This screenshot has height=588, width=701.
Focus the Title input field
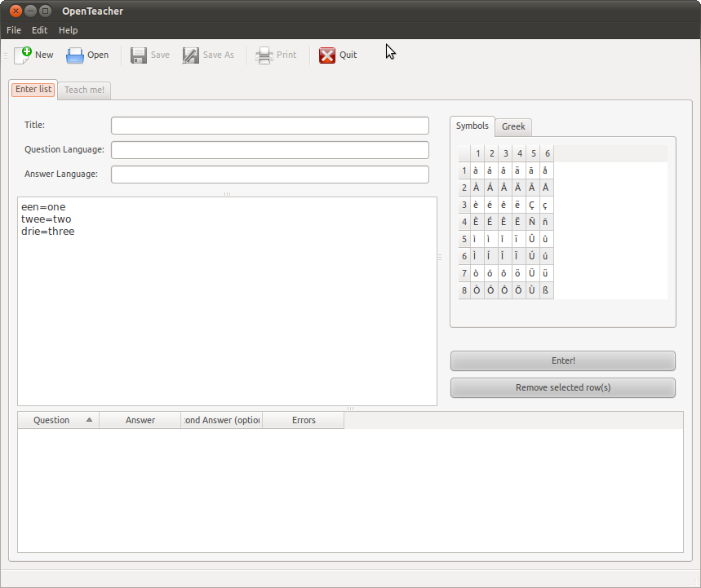click(x=269, y=126)
